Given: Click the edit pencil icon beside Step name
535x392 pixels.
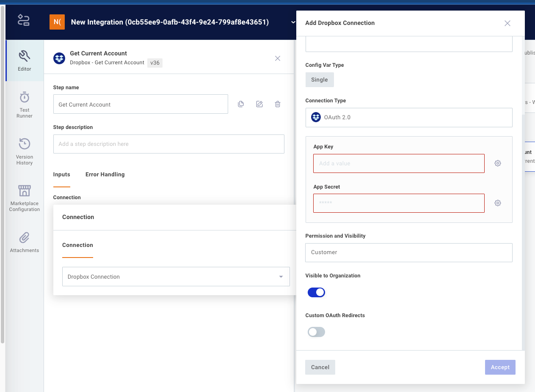Looking at the screenshot, I should (259, 104).
